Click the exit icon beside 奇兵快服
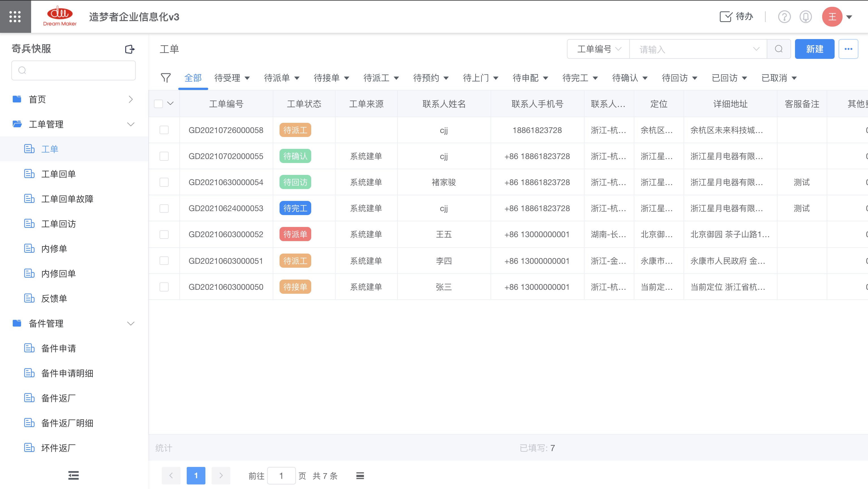Image resolution: width=868 pixels, height=489 pixels. point(130,49)
